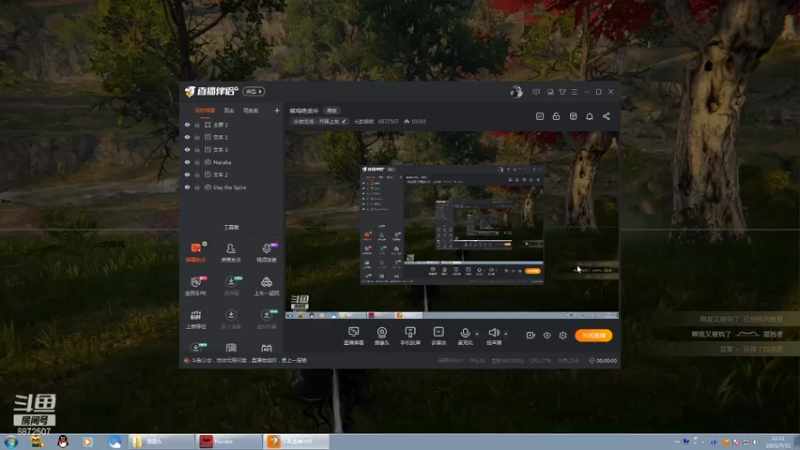Start recording with the camera icon
Image resolution: width=800 pixels, height=450 pixels.
click(531, 335)
